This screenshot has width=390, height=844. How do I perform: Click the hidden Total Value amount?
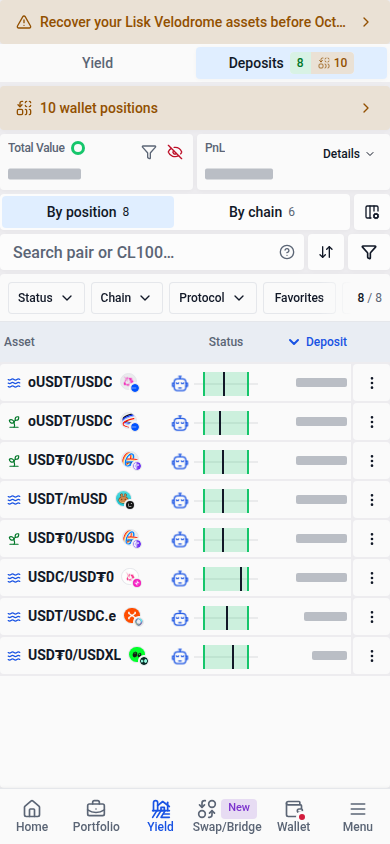click(x=45, y=174)
